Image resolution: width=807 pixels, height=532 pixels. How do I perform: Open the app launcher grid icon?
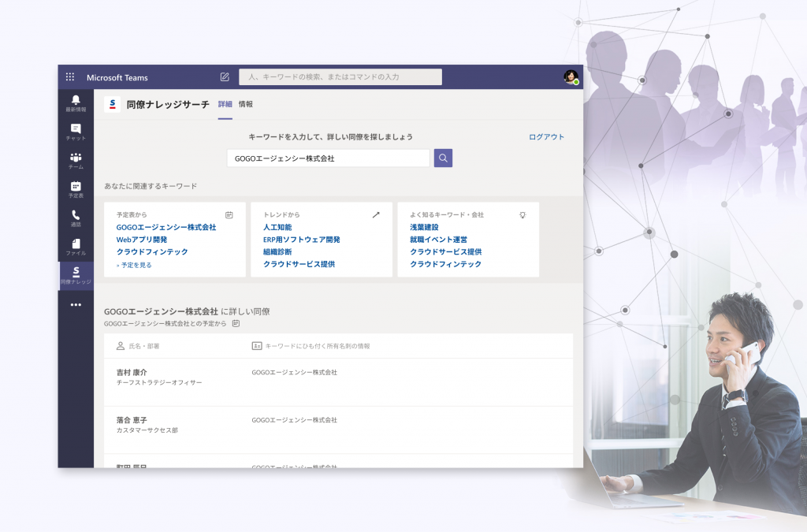point(70,77)
